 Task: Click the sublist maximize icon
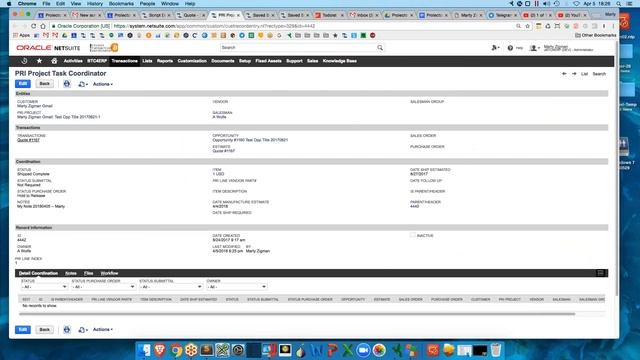[600, 273]
